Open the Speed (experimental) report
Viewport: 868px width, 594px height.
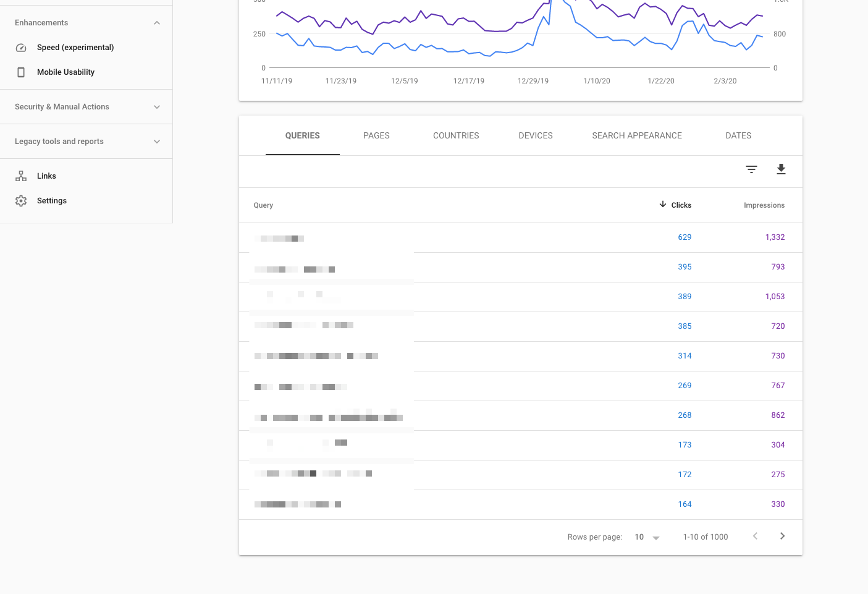click(75, 48)
